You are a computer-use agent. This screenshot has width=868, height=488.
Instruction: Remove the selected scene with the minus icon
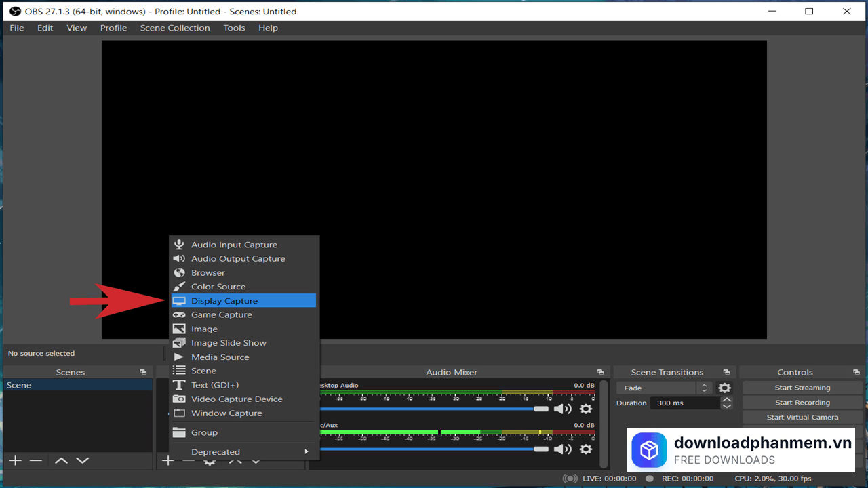36,460
